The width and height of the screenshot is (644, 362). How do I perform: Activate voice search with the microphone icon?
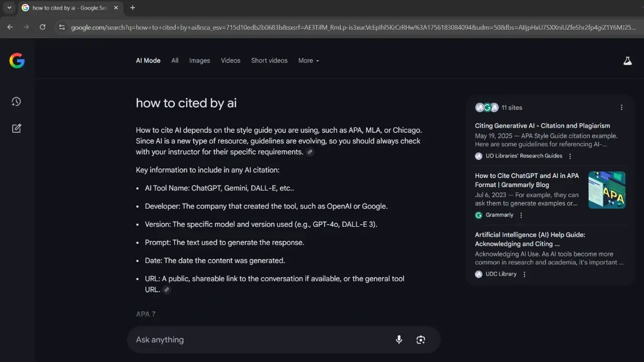398,339
